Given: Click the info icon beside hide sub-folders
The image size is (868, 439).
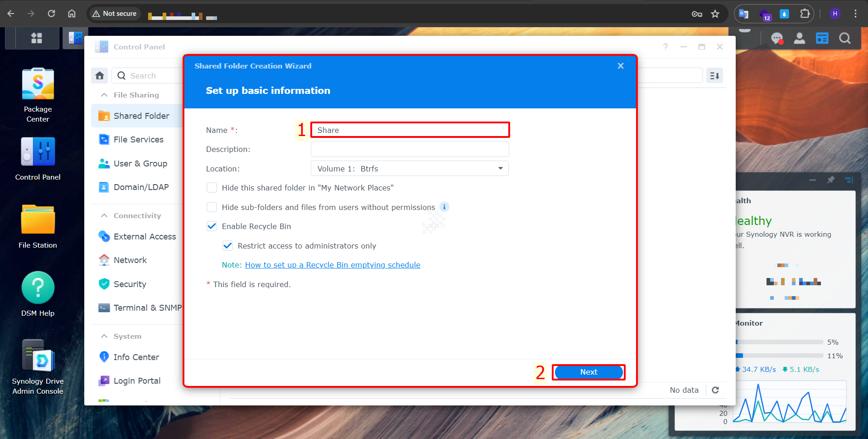Looking at the screenshot, I should pos(444,207).
